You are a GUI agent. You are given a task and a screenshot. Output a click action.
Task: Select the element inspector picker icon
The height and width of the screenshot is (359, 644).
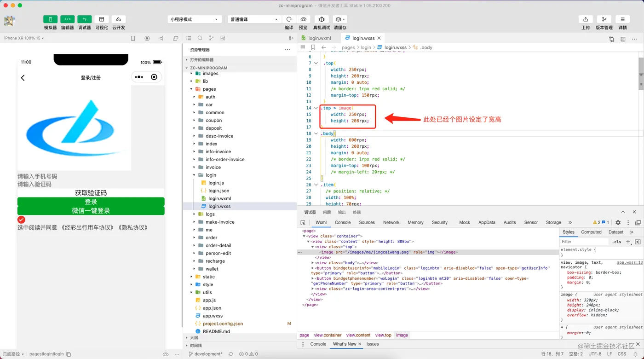(x=303, y=222)
